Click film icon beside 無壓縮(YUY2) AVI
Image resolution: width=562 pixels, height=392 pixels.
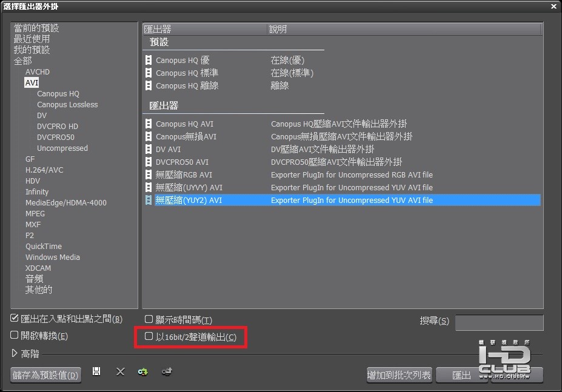coord(149,201)
